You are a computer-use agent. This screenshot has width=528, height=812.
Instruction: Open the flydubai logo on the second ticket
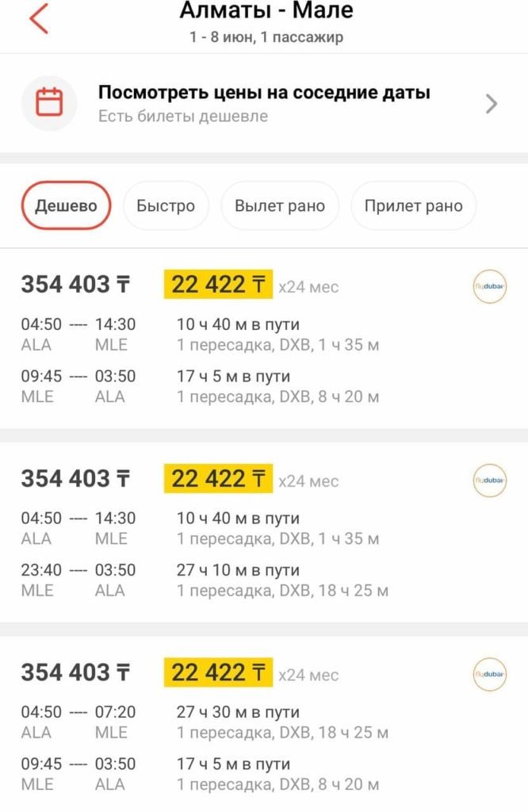point(489,481)
